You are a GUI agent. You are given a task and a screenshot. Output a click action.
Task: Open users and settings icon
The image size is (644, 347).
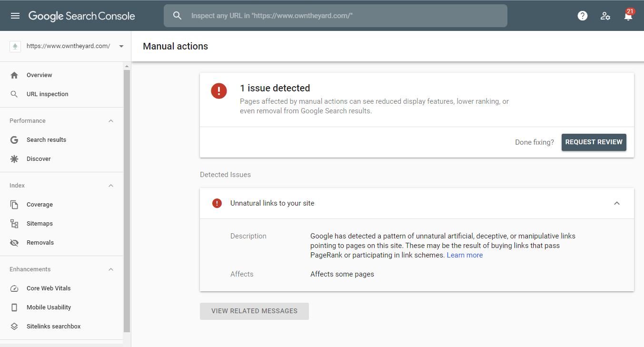[x=605, y=16]
